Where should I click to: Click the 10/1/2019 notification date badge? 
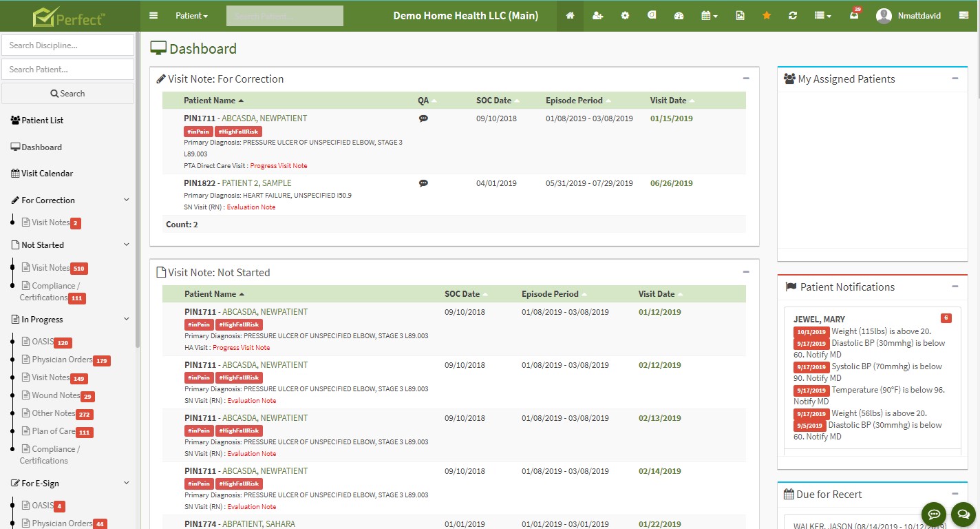click(811, 332)
